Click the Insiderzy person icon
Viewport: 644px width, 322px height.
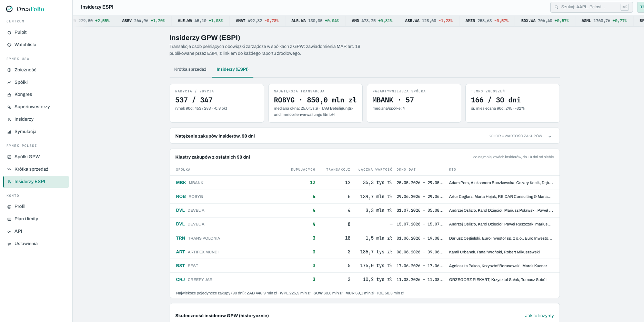[9, 119]
